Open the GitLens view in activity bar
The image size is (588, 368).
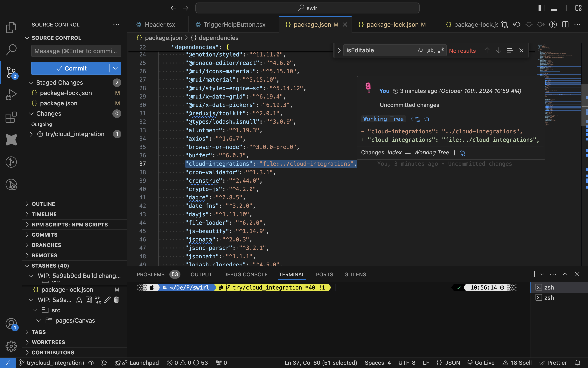click(11, 162)
